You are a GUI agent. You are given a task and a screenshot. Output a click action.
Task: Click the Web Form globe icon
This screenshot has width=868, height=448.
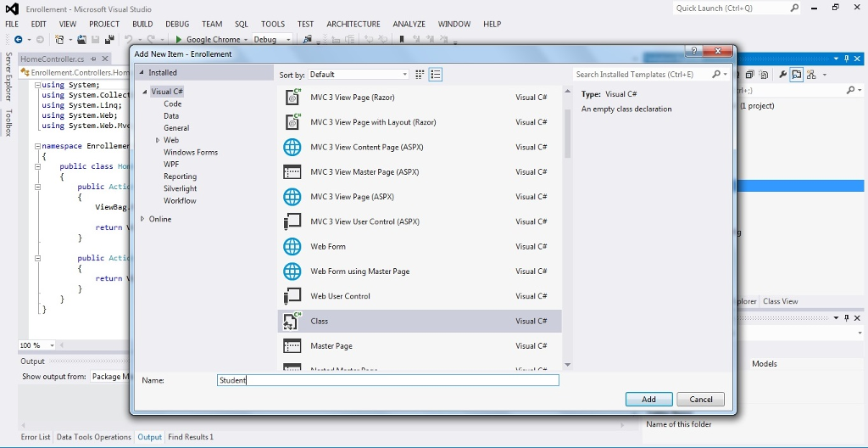coord(292,246)
